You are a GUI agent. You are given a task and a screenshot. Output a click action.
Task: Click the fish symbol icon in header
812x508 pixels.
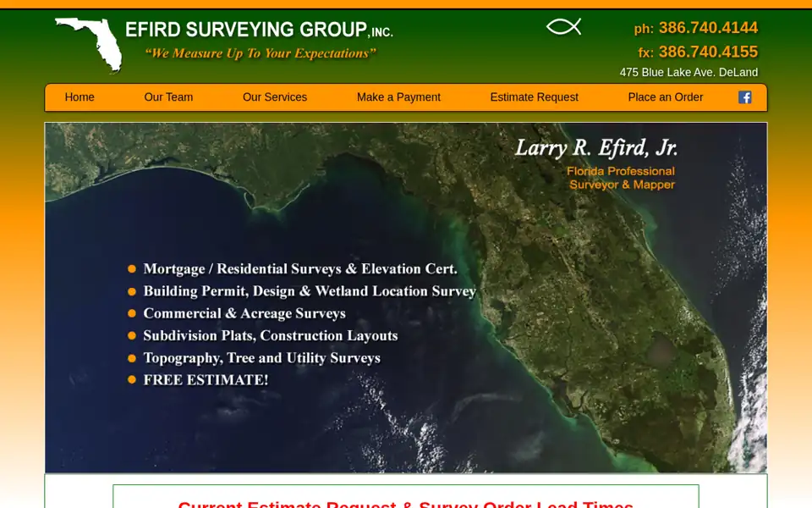tap(564, 26)
